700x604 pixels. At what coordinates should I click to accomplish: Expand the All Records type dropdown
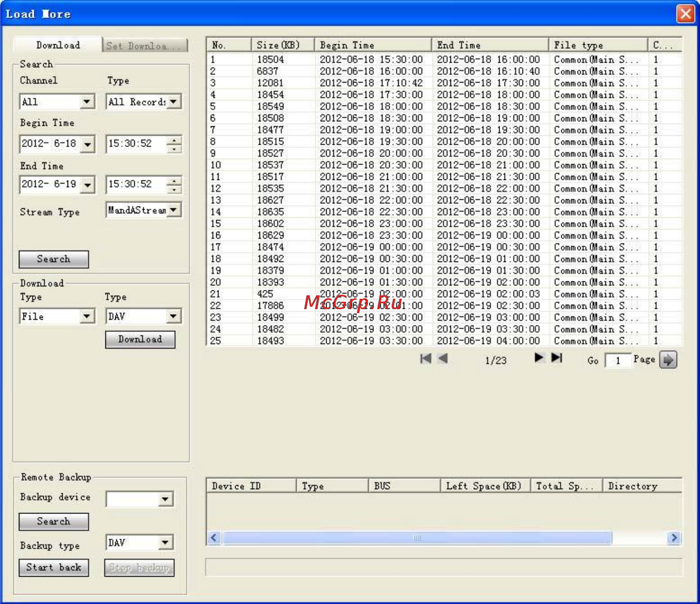173,102
